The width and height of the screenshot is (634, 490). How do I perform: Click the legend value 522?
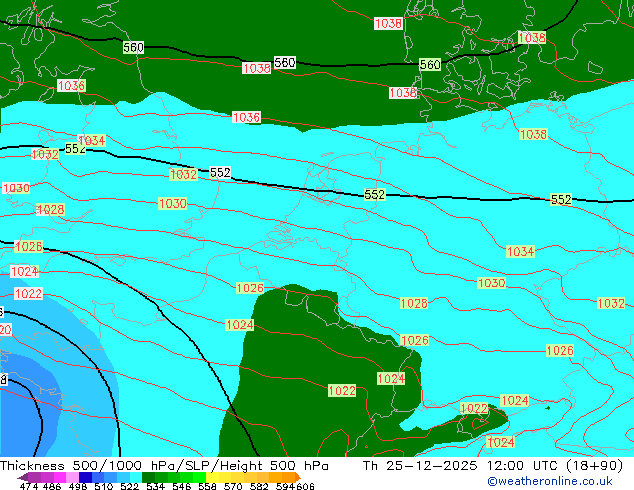[x=129, y=486]
